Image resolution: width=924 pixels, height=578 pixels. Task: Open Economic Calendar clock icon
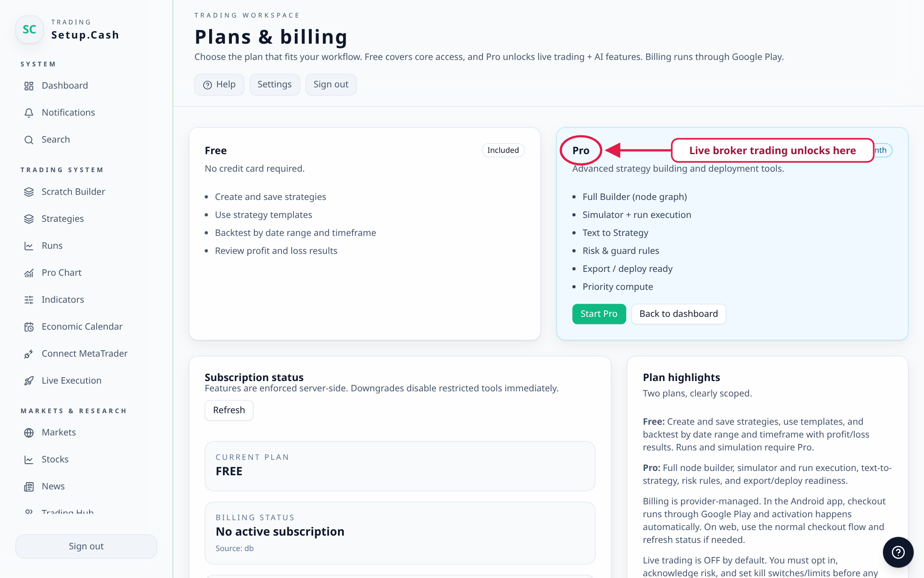click(x=29, y=327)
